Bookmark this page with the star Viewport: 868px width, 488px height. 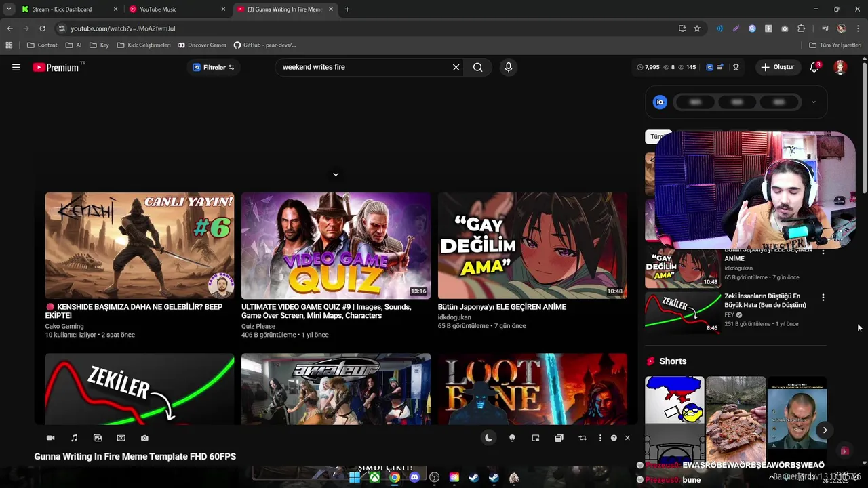[x=696, y=28]
